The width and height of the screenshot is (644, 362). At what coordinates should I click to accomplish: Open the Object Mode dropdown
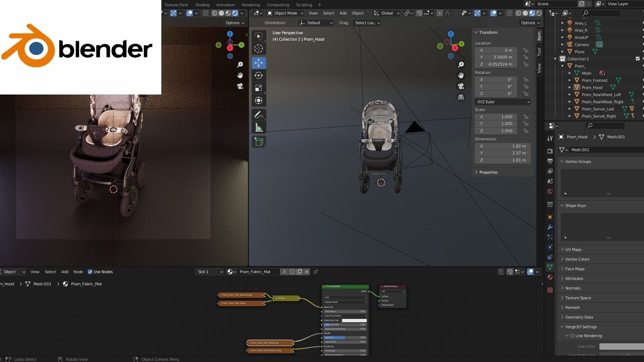(x=285, y=13)
